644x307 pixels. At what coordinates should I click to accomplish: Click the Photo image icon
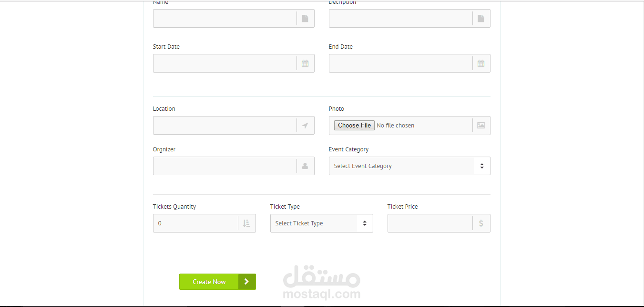pos(481,126)
